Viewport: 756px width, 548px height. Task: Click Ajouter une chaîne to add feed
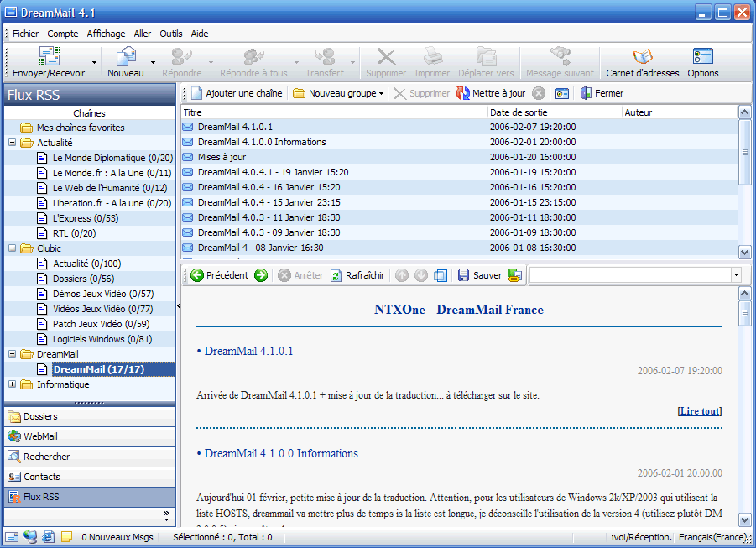pyautogui.click(x=237, y=93)
